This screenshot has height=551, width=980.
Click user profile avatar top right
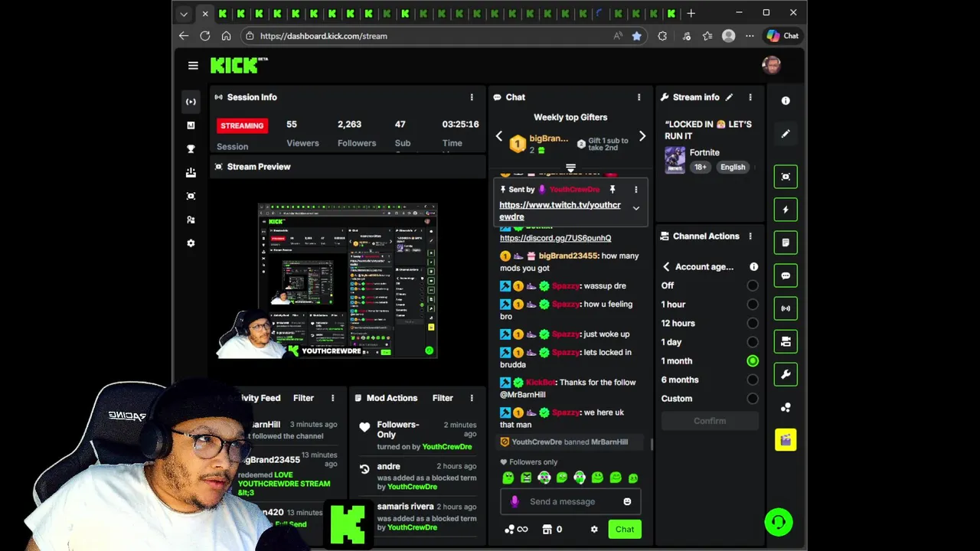coord(772,65)
